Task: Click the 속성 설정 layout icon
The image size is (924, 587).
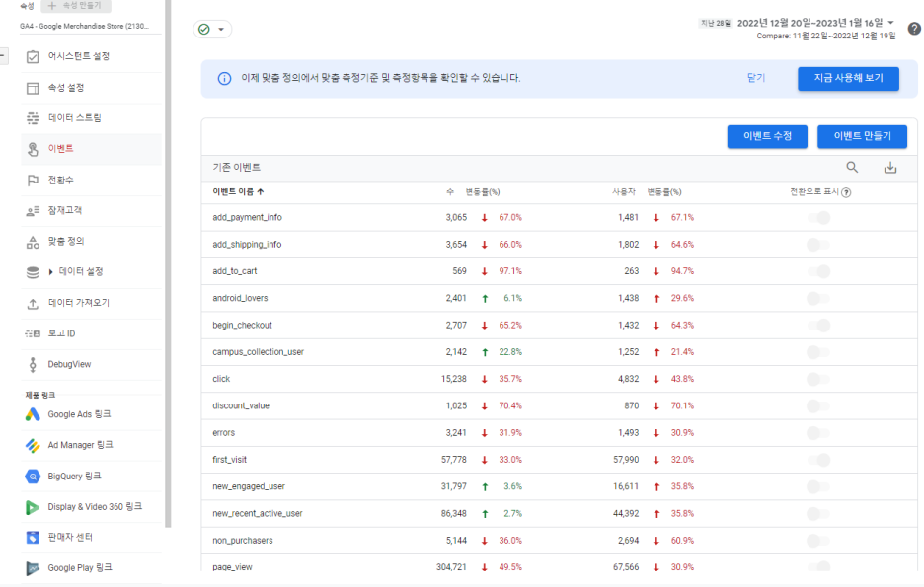Action: pos(33,88)
